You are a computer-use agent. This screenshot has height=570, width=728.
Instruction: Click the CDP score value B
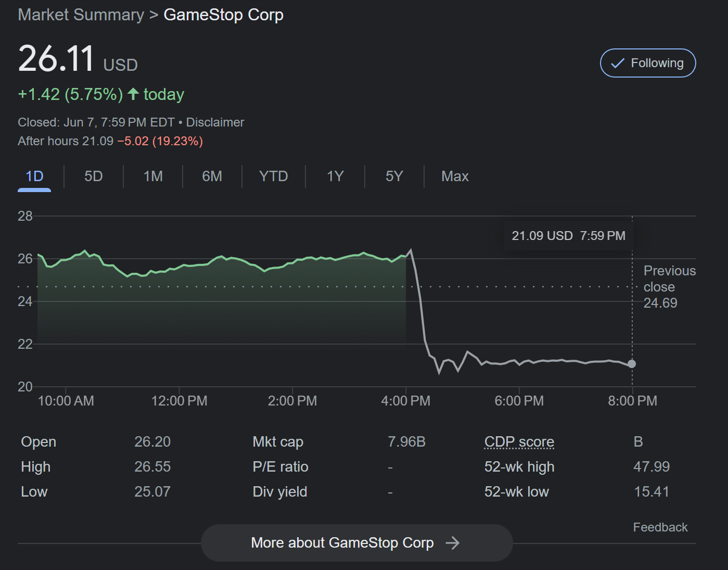pos(638,442)
